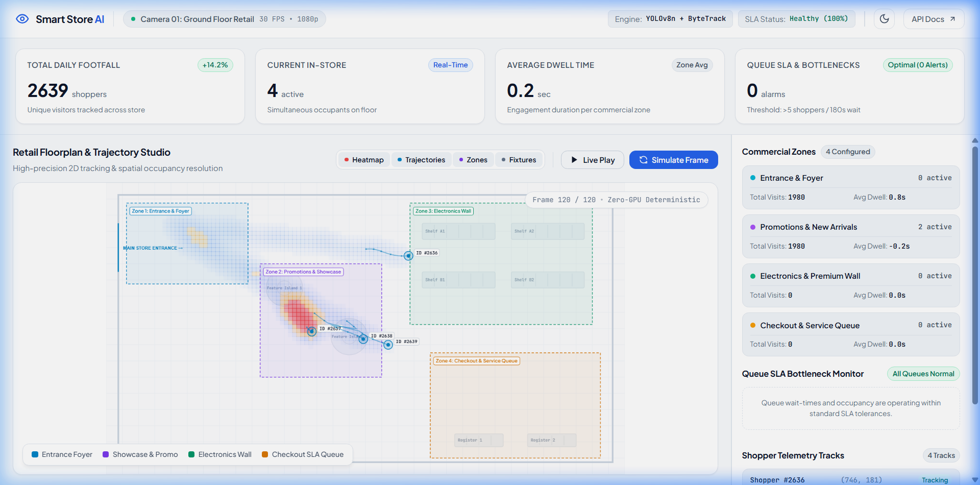Open Checkout & Service Queue zone card
This screenshot has height=485, width=980.
click(851, 334)
